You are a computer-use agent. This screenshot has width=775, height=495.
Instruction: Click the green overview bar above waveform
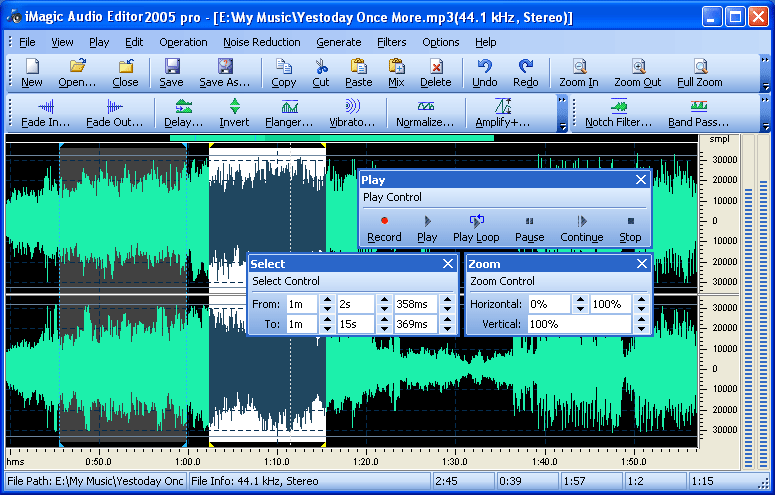pyautogui.click(x=332, y=138)
